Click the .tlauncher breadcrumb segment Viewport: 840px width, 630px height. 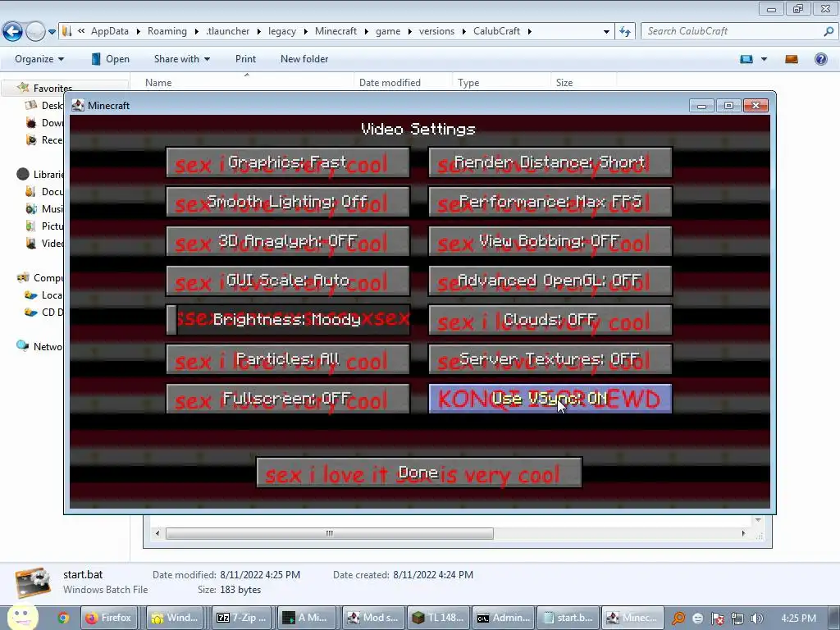[228, 31]
